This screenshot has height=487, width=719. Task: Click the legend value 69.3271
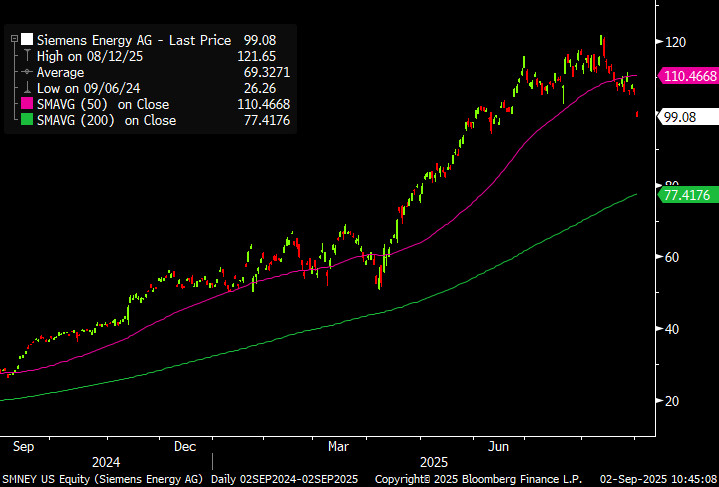click(267, 72)
